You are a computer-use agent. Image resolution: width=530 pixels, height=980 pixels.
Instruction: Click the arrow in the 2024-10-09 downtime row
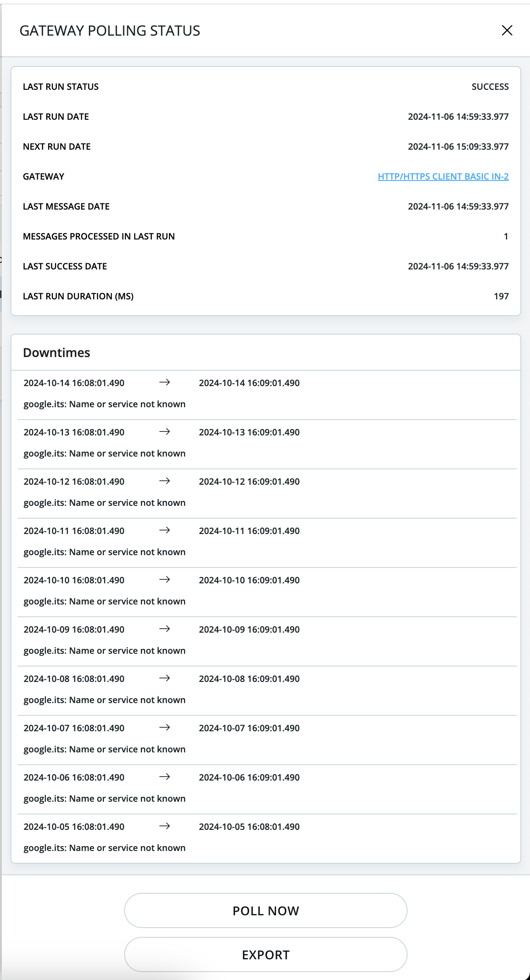click(165, 629)
